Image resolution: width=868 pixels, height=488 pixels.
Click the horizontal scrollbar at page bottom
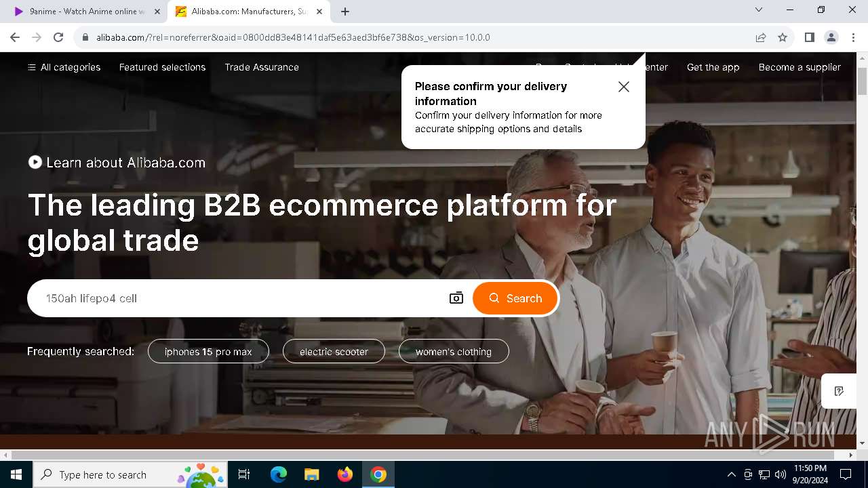pos(429,455)
